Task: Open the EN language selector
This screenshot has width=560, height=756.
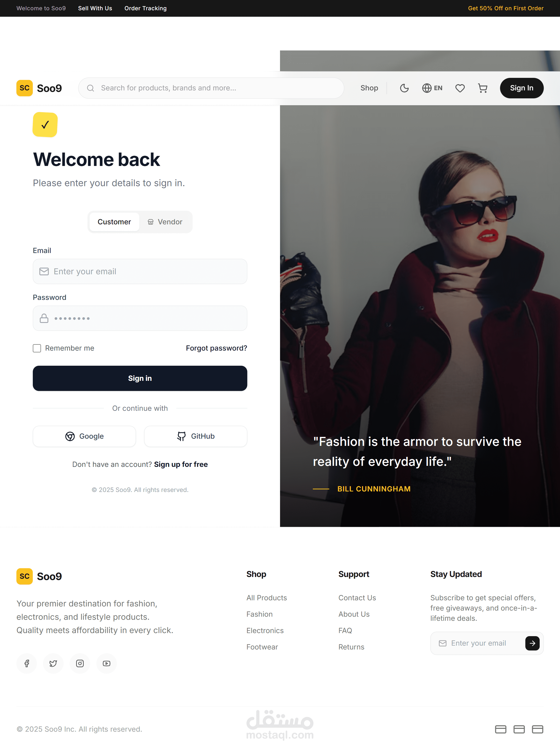Action: coord(432,88)
